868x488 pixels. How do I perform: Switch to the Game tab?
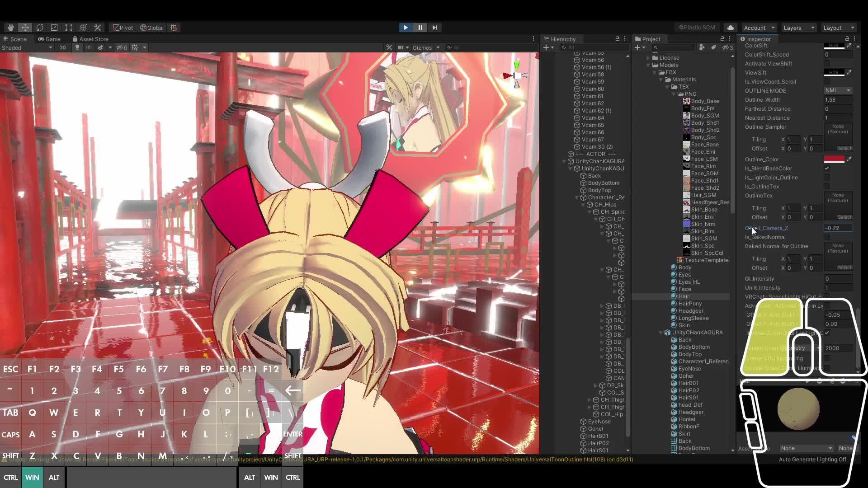click(x=49, y=39)
